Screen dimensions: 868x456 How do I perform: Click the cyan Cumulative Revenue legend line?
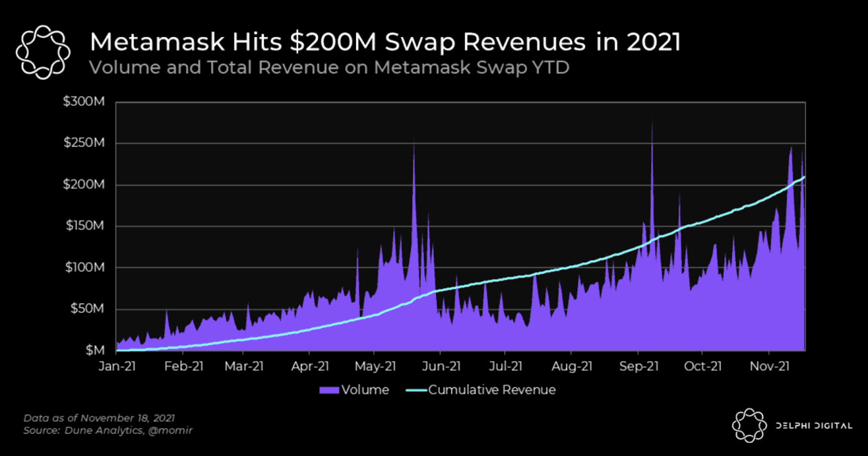(416, 390)
